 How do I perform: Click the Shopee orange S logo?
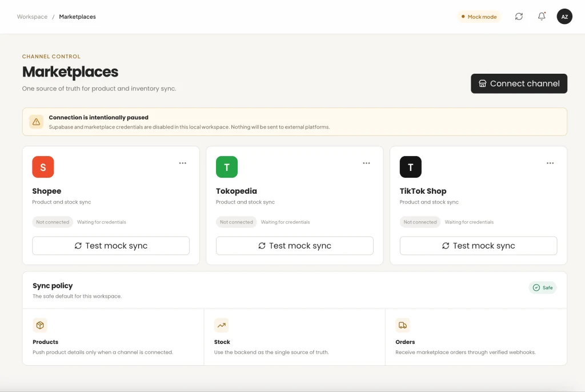(x=43, y=167)
